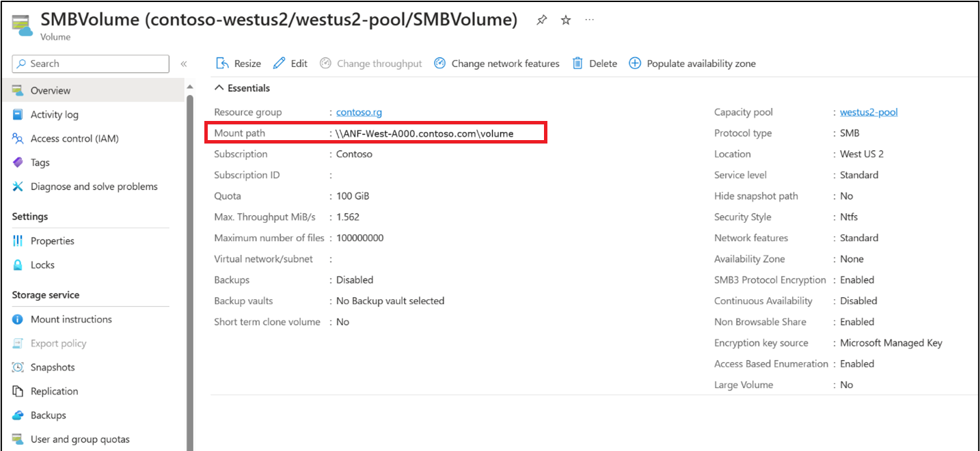
Task: Select the Backups status value Disabled
Action: (x=355, y=280)
